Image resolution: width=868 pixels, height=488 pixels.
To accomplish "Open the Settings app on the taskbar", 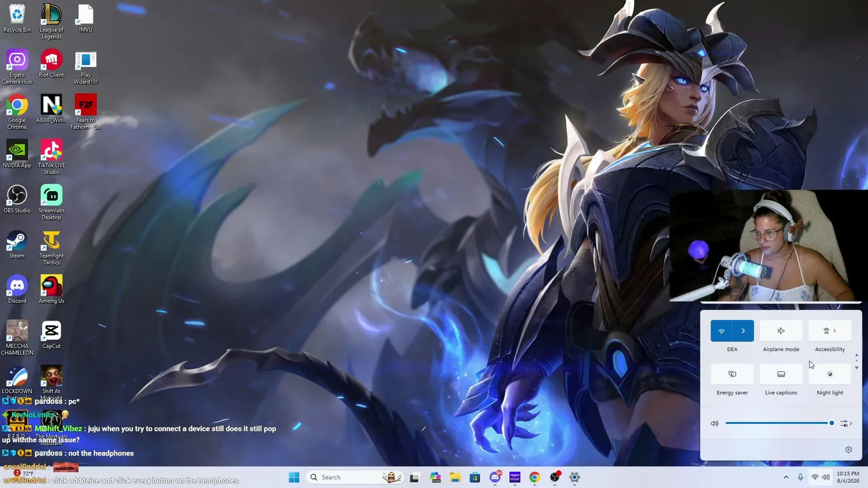I will click(574, 477).
